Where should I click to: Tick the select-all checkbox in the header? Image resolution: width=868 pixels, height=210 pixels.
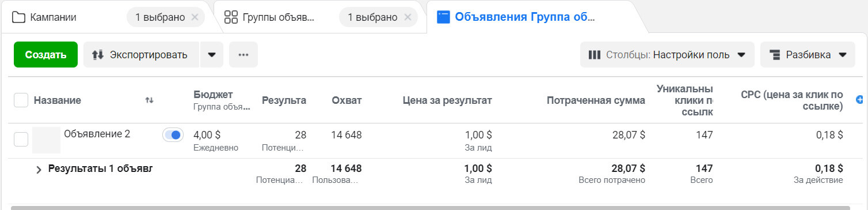click(21, 100)
